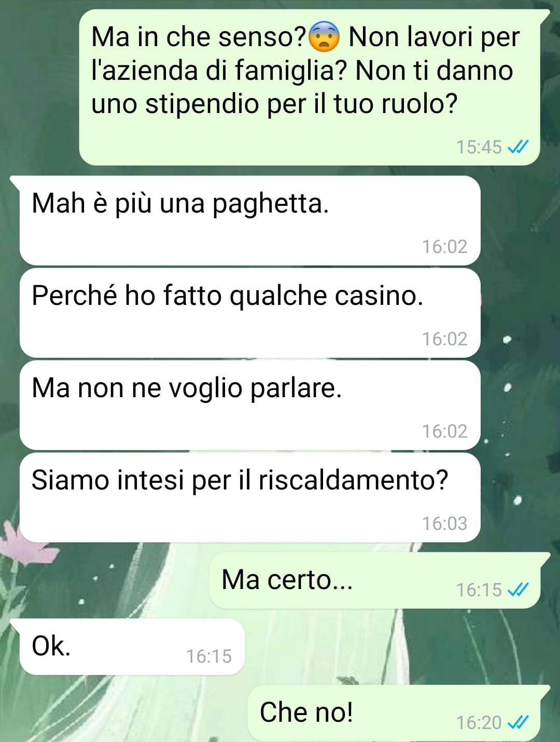Tap 16:02 timestamp under 'Mah è più una paghetta.'

[x=444, y=247]
